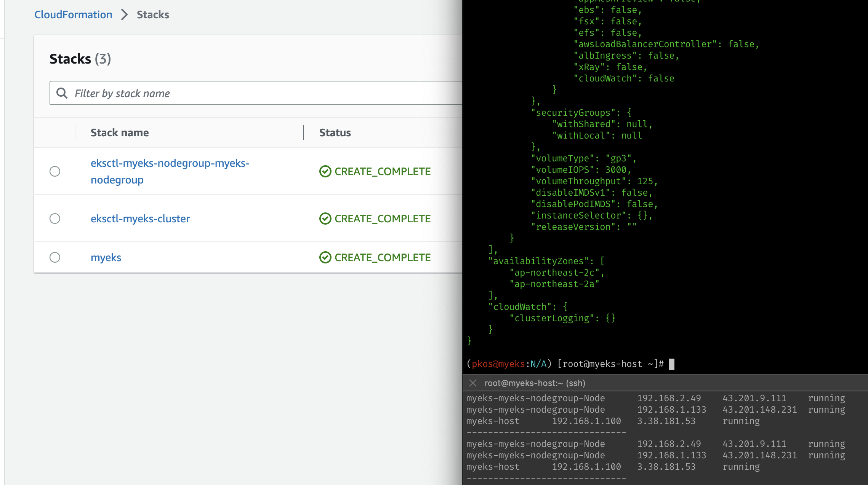Click "albIngress": false line in terminal

click(626, 56)
